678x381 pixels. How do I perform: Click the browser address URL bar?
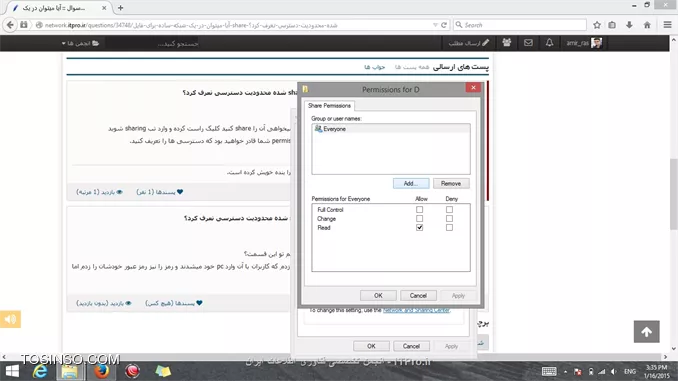(x=233, y=25)
